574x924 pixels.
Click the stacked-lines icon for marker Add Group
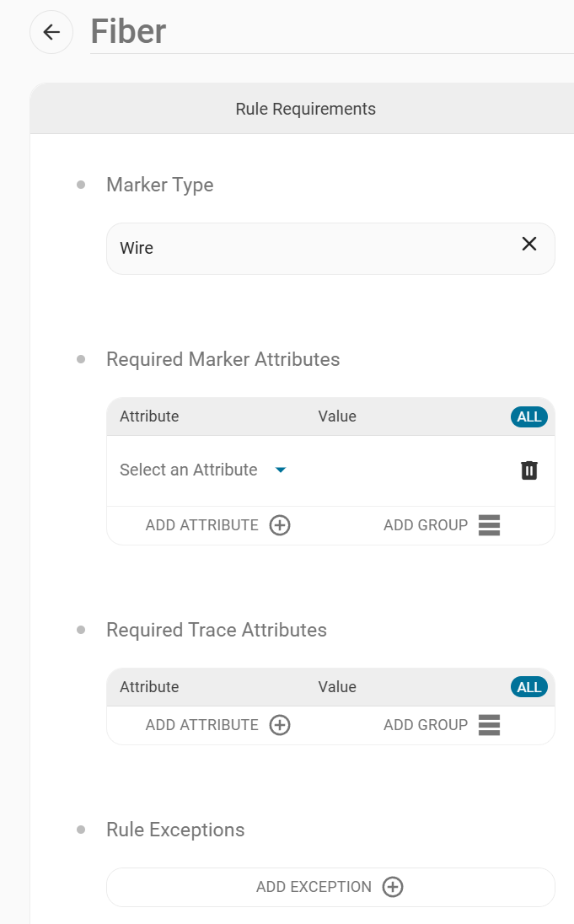(x=489, y=525)
